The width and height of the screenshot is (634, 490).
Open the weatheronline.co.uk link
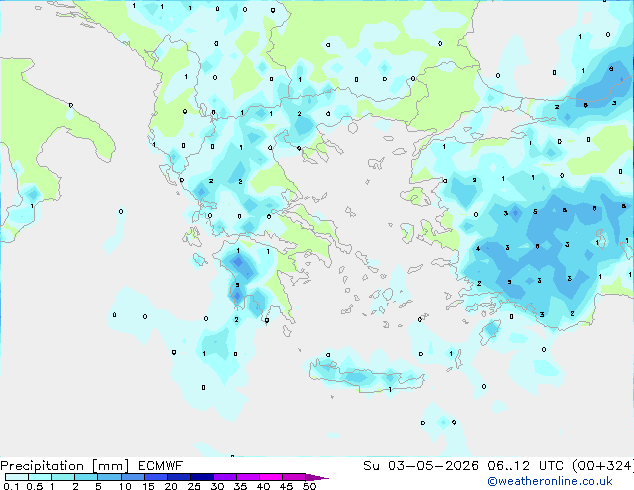point(550,481)
